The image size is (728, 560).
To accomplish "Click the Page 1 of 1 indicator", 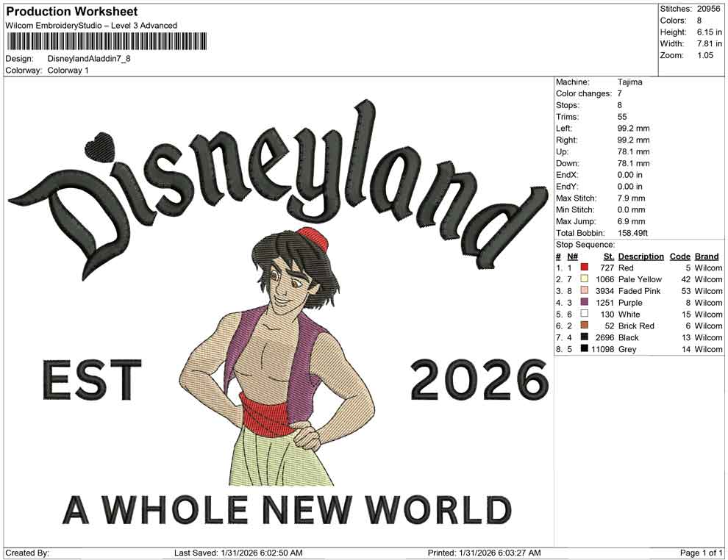I will click(x=699, y=553).
